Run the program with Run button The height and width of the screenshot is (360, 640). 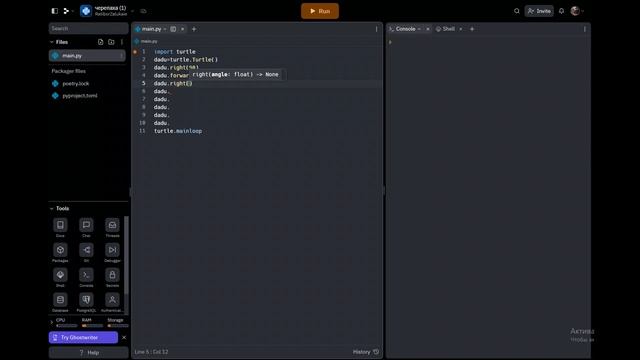320,11
